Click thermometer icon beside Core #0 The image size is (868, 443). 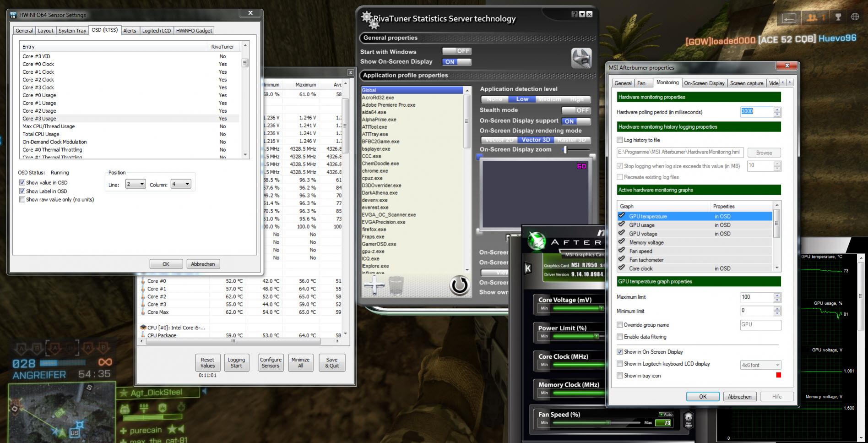coord(143,281)
